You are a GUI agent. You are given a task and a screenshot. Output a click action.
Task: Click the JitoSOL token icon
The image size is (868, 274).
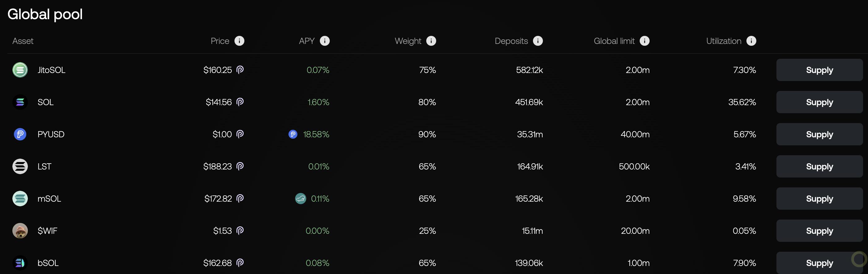coord(20,70)
